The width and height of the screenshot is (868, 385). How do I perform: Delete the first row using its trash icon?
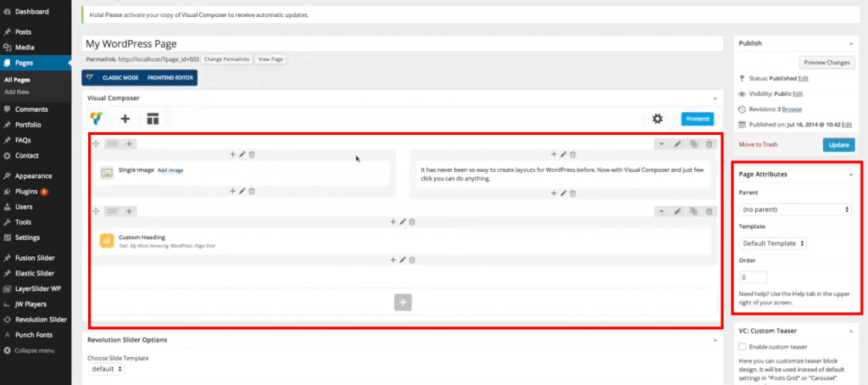(x=709, y=143)
